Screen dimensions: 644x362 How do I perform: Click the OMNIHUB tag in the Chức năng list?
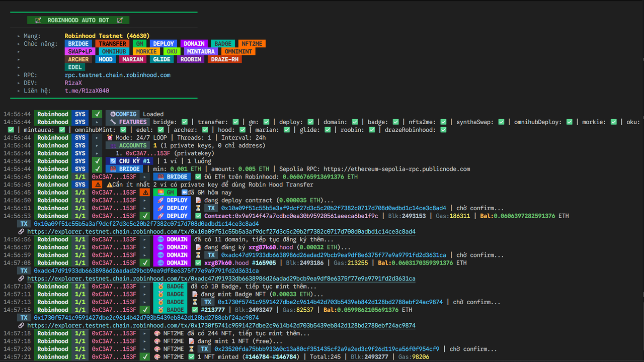tap(114, 51)
